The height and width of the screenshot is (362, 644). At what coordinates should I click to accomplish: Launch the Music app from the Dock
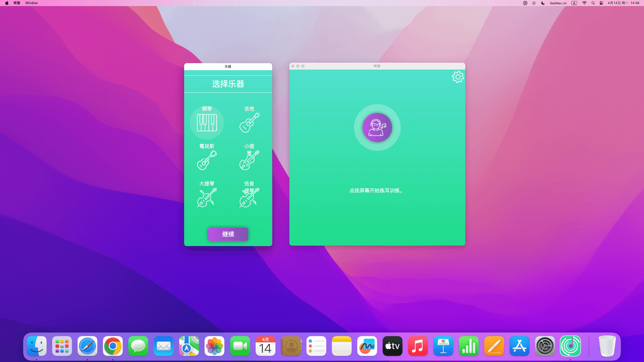tap(418, 346)
